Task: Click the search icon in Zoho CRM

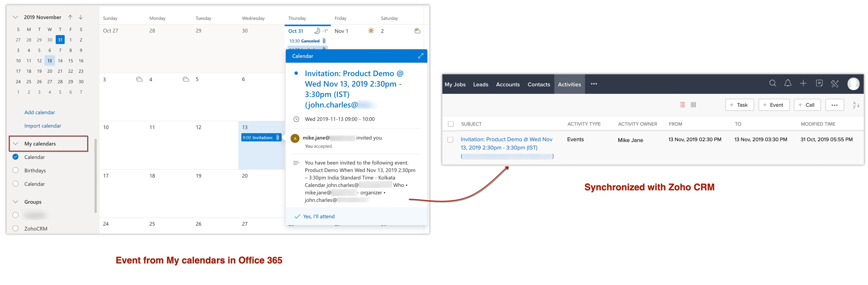Action: (x=771, y=84)
